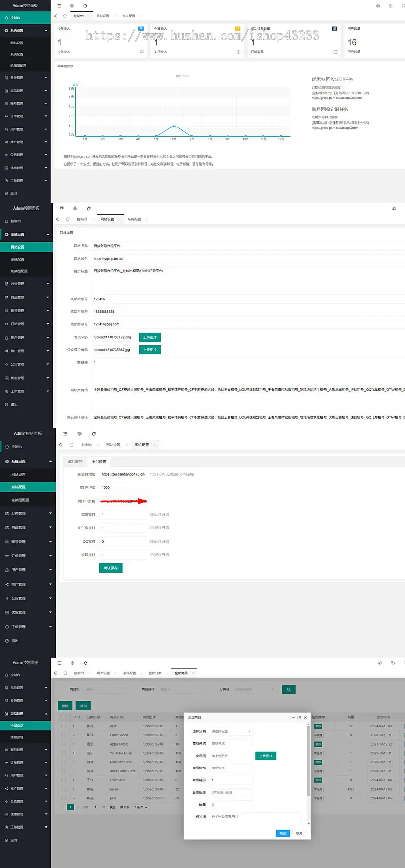Focus the 商户 PID input field

[123, 488]
